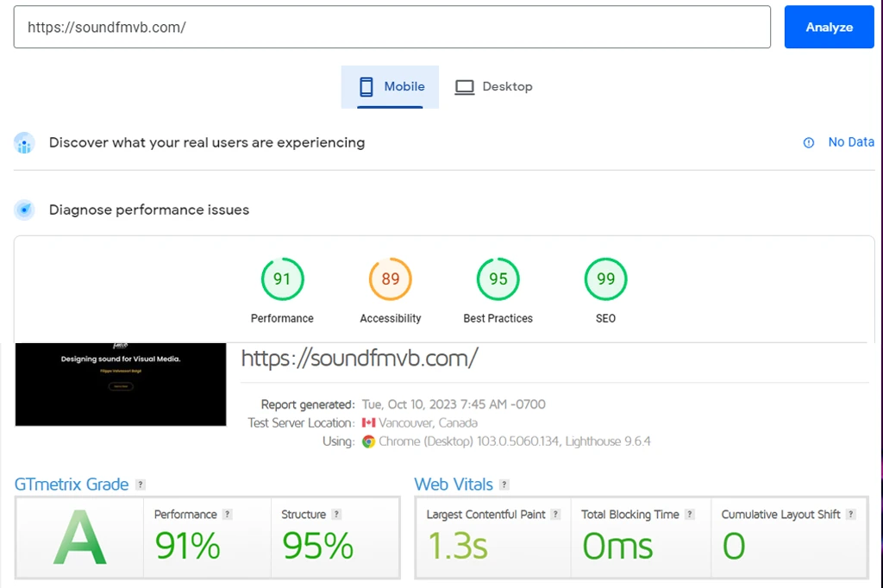Click the real users experience icon
This screenshot has height=588, width=883.
pyautogui.click(x=24, y=142)
